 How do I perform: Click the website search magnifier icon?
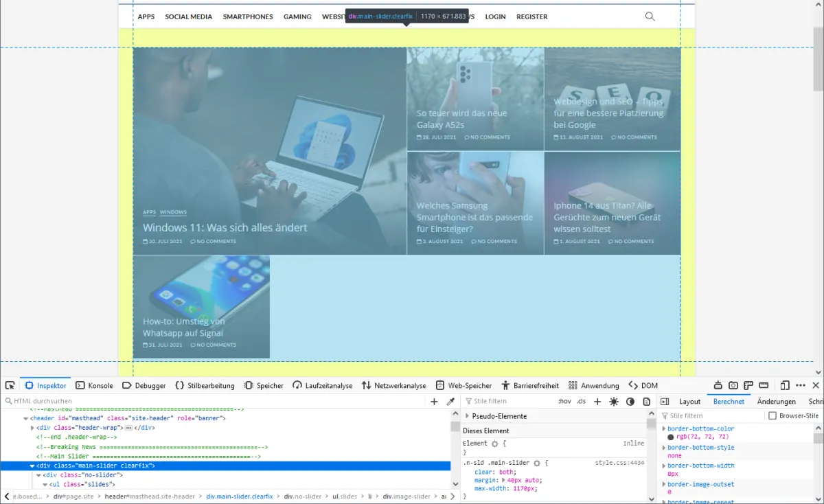coord(650,16)
